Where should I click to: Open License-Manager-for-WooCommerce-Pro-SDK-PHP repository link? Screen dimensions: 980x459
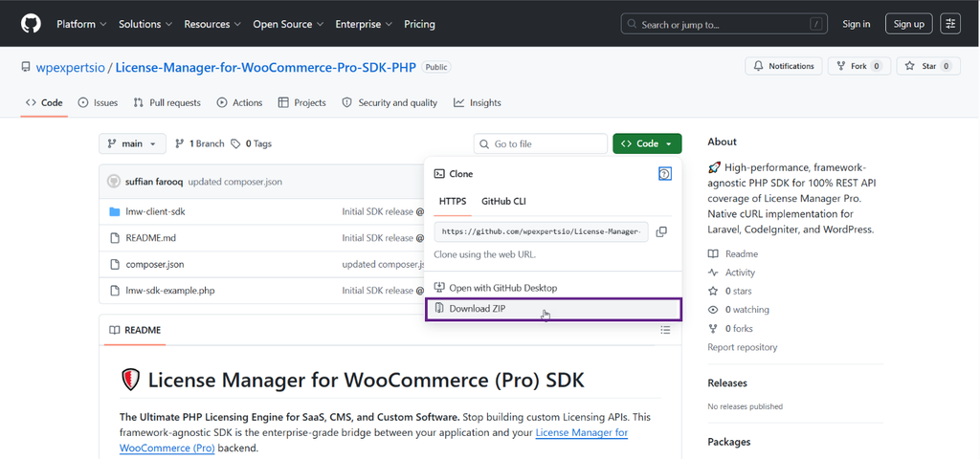point(266,68)
